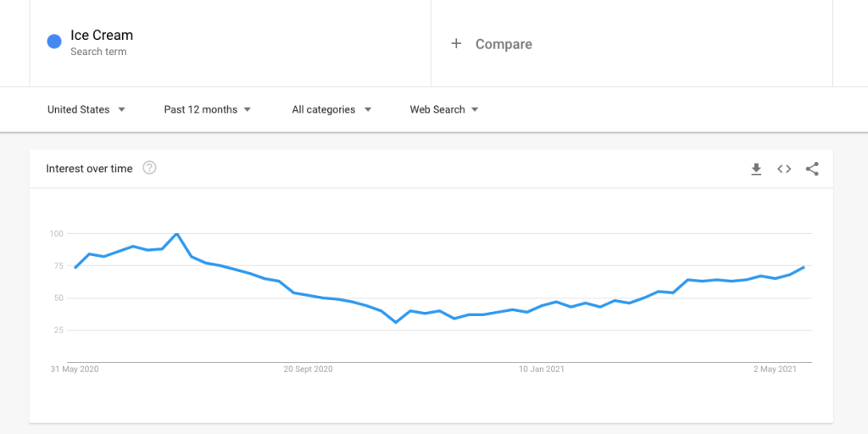This screenshot has width=868, height=434.
Task: Open the Past 12 months dropdown
Action: point(208,109)
